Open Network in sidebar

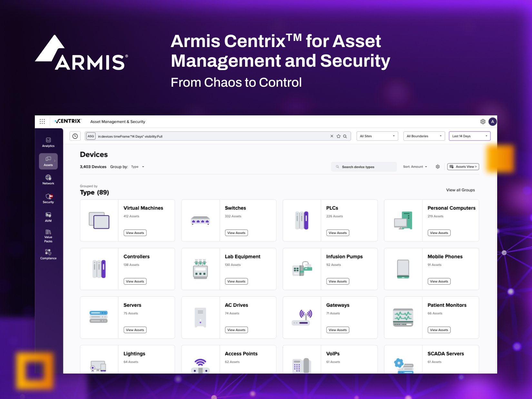pyautogui.click(x=48, y=180)
